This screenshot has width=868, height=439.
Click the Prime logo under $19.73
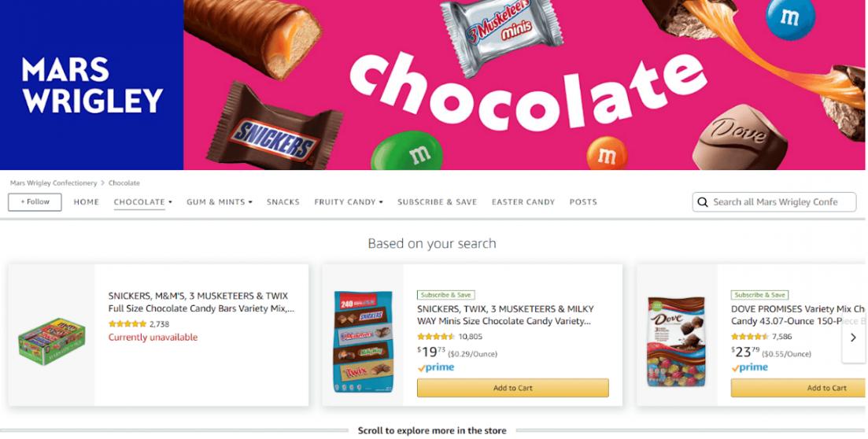pyautogui.click(x=436, y=367)
